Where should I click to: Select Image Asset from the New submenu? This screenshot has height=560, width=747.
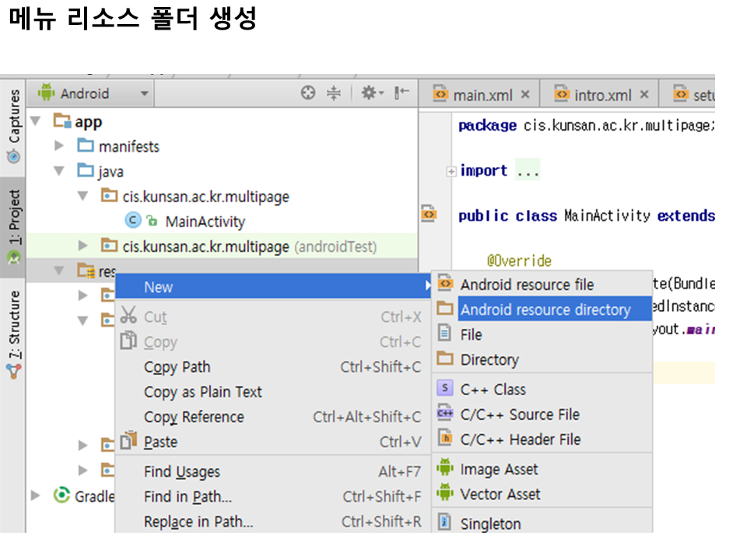point(499,469)
